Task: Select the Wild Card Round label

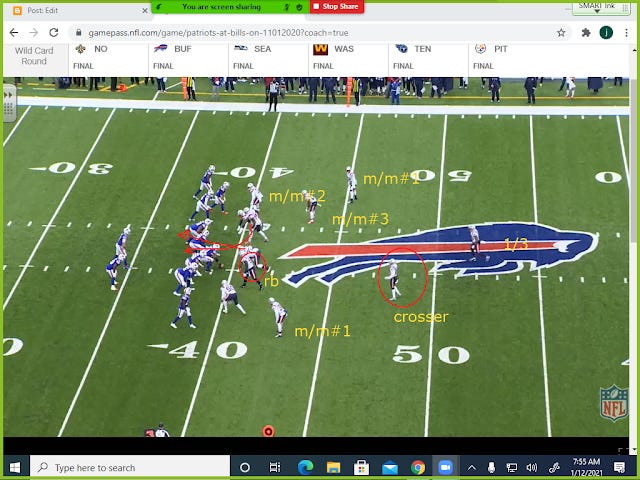Action: [34, 56]
